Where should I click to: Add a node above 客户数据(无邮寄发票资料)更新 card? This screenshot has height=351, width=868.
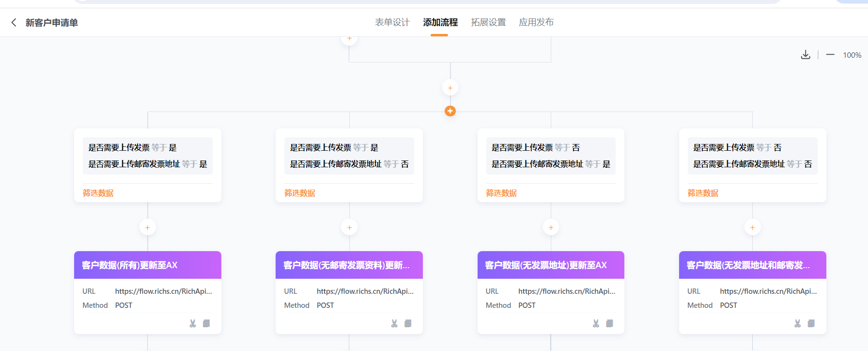tap(349, 227)
